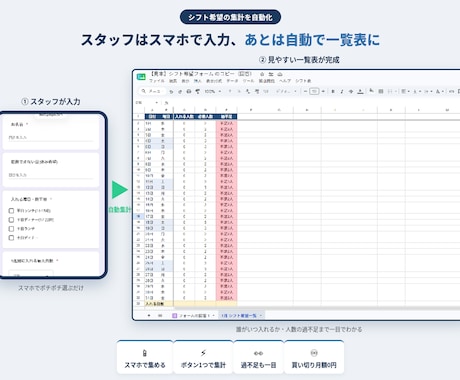Image resolution: width=460 pixels, height=380 pixels.
Task: Select the Paint format tool
Action: [x=198, y=91]
